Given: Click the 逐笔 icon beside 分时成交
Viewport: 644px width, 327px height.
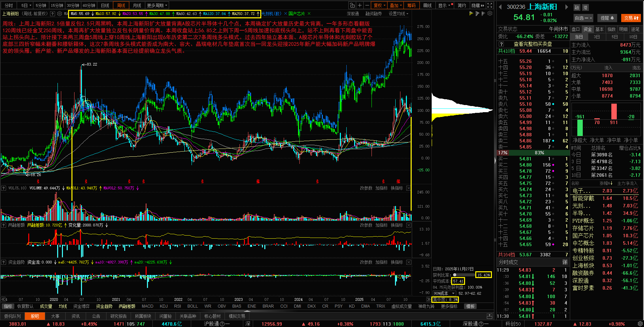Looking at the screenshot, I should point(565,262).
